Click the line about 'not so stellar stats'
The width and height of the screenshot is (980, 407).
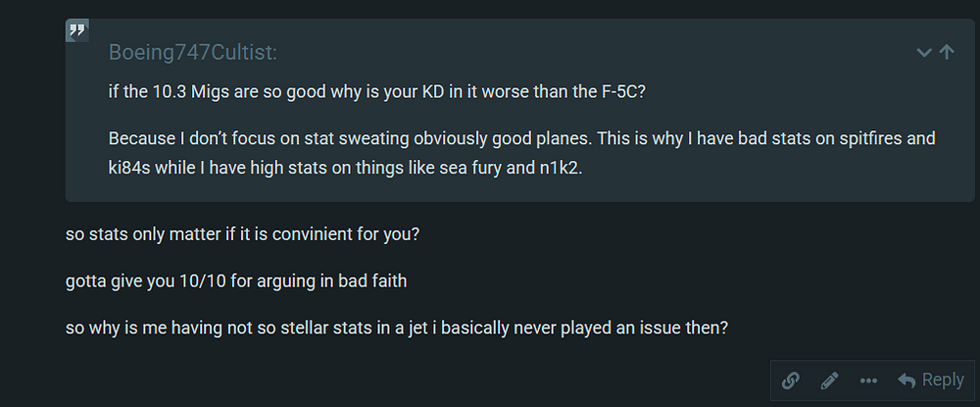point(397,328)
